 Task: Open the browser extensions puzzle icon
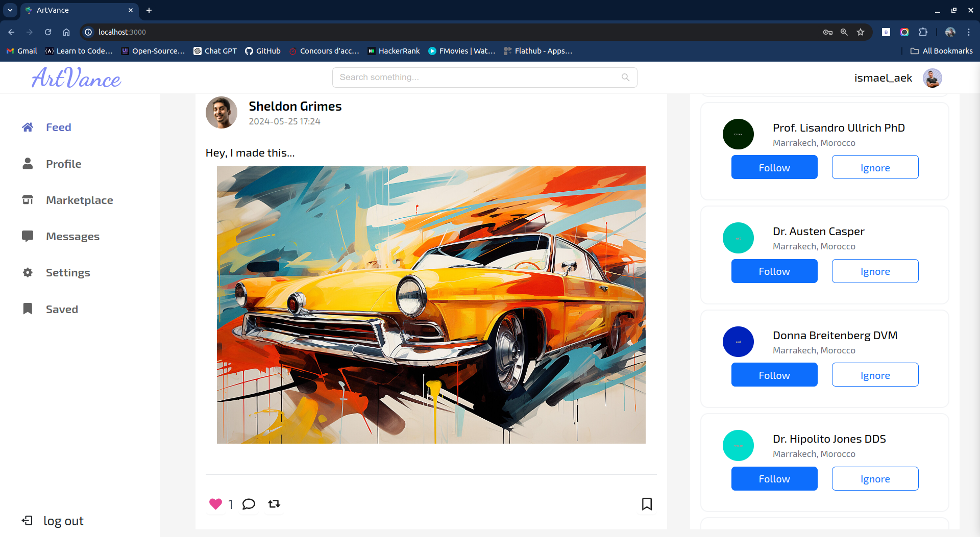[x=923, y=32]
